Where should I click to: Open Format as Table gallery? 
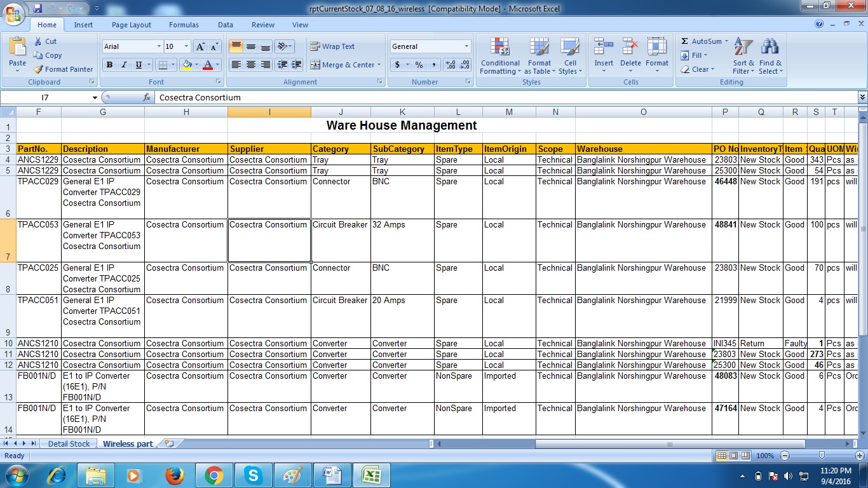click(x=539, y=56)
